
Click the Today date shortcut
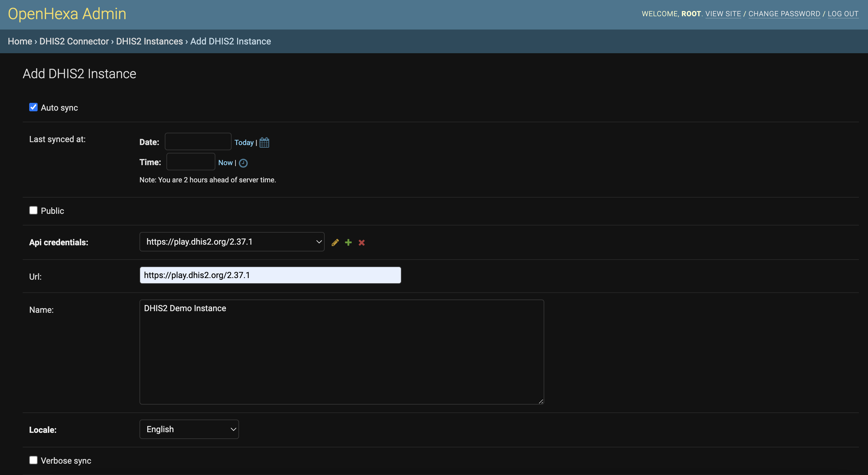click(244, 142)
